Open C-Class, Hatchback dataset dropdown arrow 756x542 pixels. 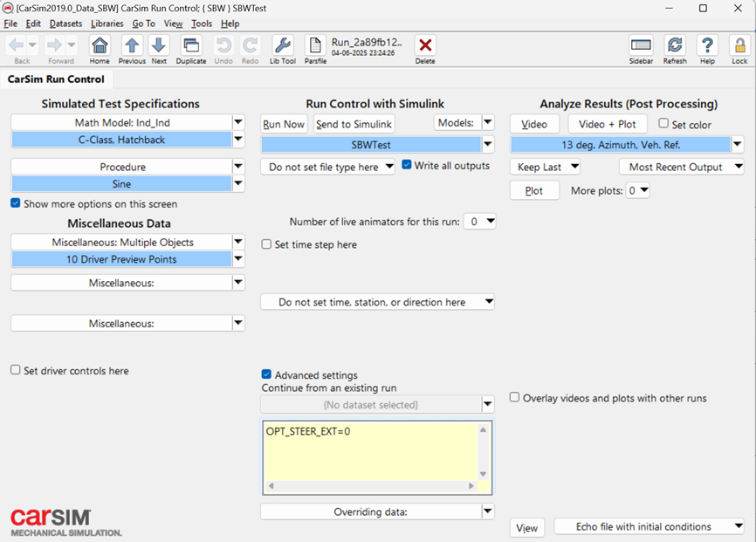tap(238, 140)
